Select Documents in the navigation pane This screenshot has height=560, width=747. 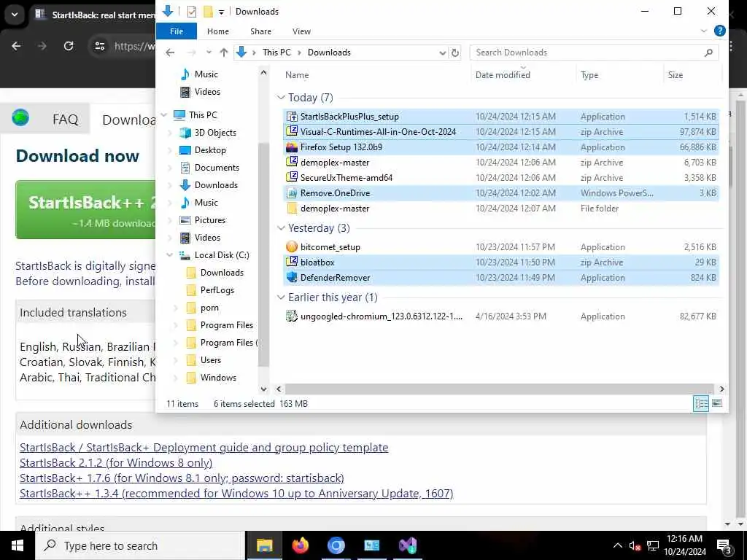pos(217,168)
